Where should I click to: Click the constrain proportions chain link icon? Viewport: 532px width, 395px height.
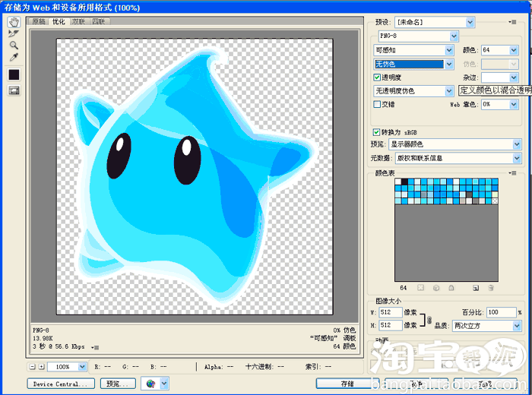click(x=429, y=319)
